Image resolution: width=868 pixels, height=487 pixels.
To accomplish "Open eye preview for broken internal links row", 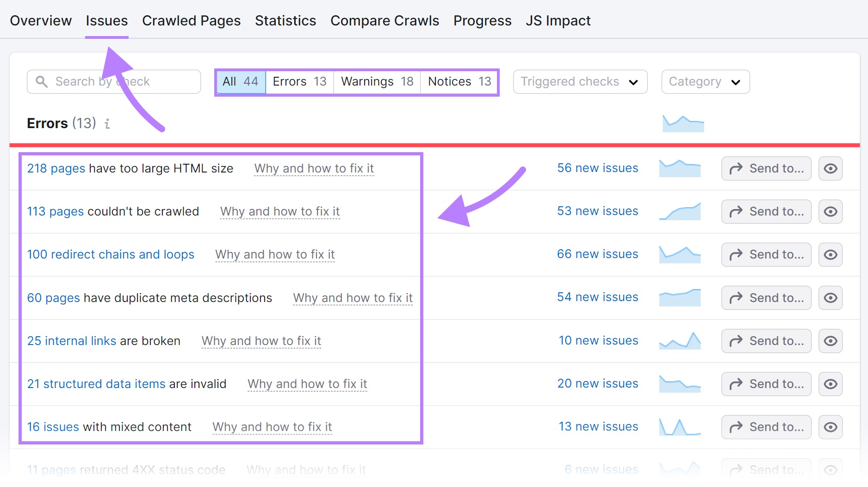I will click(830, 341).
